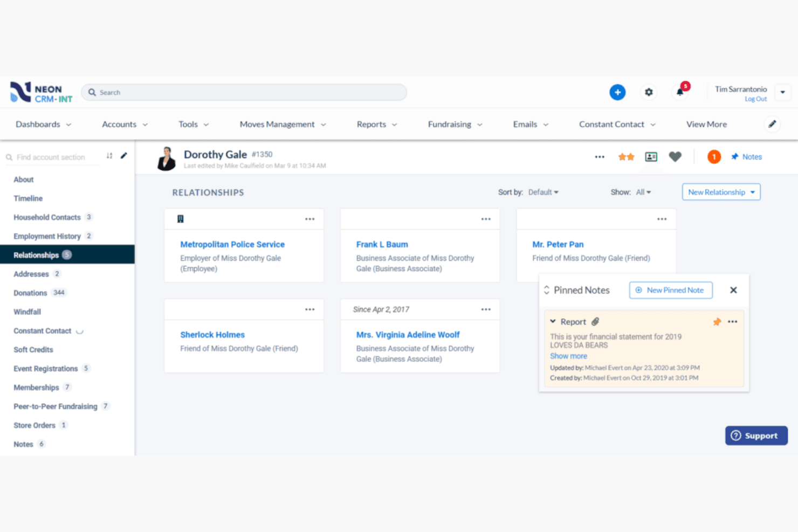Image resolution: width=798 pixels, height=532 pixels.
Task: Open the Accounts menu
Action: click(125, 125)
